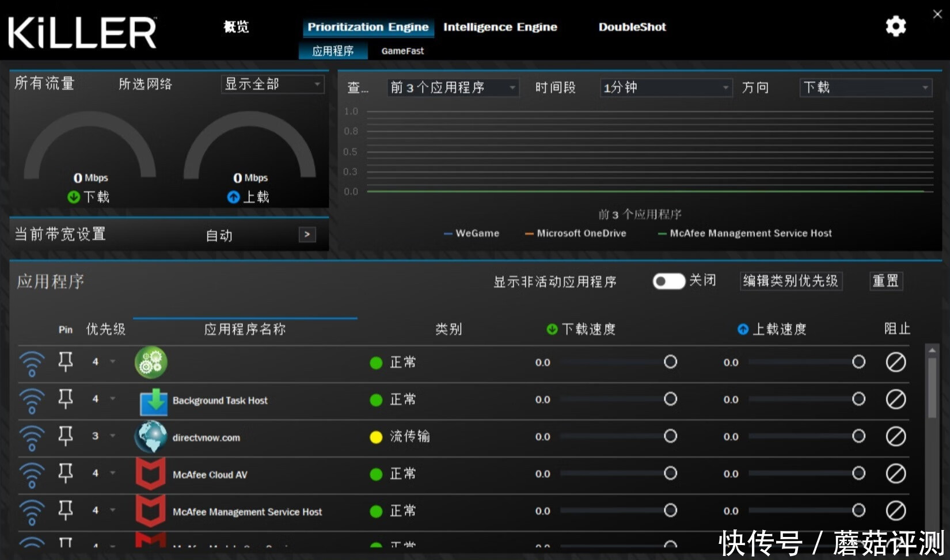950x560 pixels.
Task: Click the 阻止 block column header
Action: [897, 329]
